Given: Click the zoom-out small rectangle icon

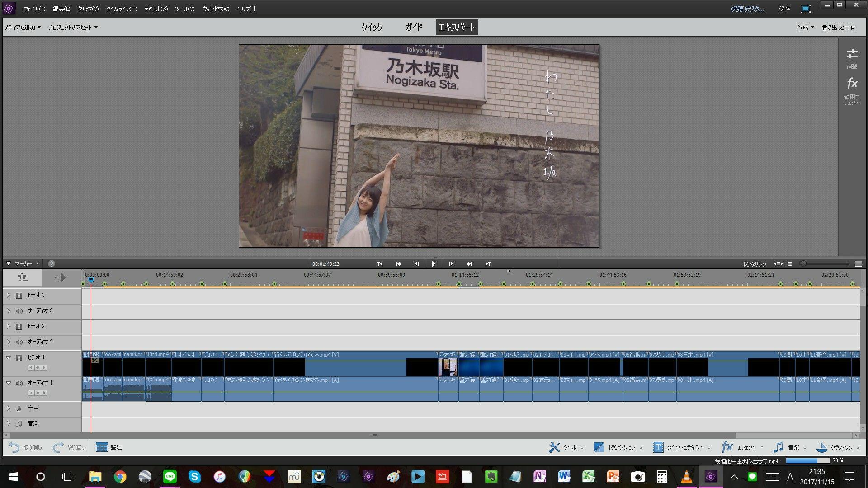Looking at the screenshot, I should pyautogui.click(x=790, y=263).
